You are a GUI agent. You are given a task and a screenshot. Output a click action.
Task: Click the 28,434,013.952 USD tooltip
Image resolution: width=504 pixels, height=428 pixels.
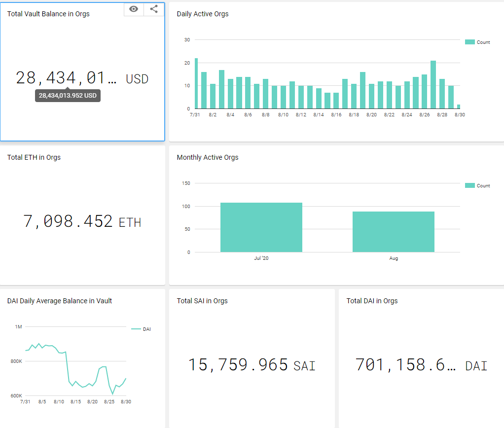click(x=68, y=96)
